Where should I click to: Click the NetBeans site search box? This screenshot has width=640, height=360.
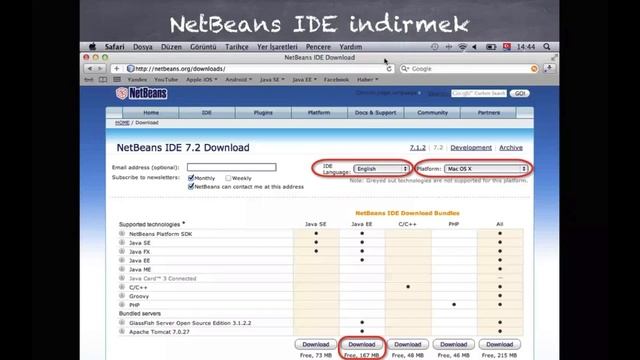point(479,93)
